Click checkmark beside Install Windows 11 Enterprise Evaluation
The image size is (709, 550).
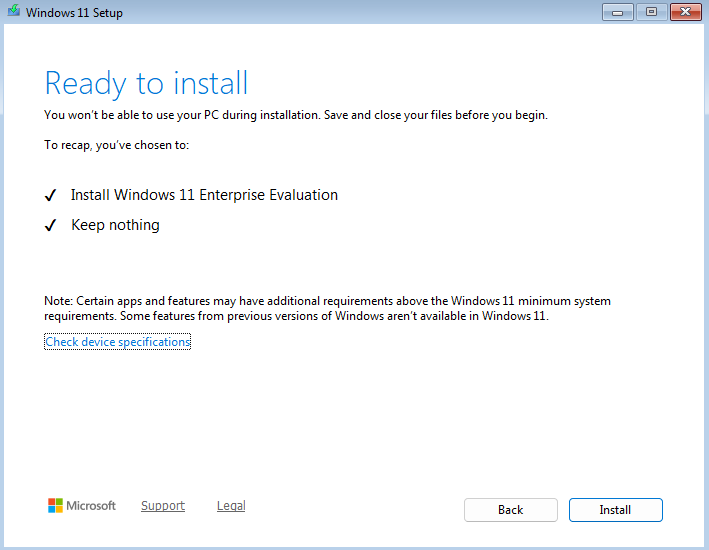tap(50, 195)
